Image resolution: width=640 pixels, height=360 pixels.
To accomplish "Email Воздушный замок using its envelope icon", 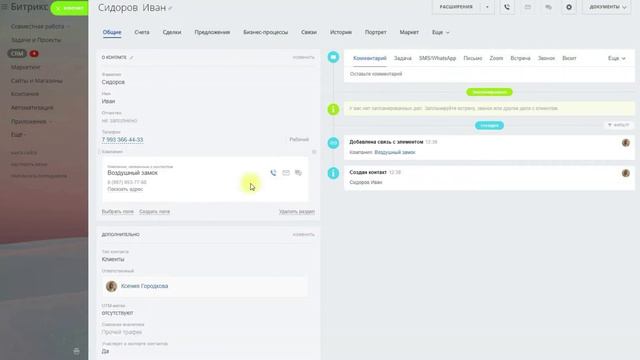I will (286, 173).
